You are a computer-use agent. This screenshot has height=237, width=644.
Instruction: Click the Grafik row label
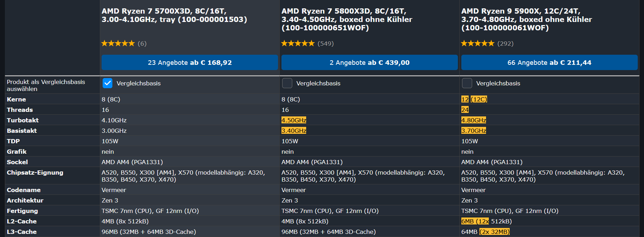[17, 152]
